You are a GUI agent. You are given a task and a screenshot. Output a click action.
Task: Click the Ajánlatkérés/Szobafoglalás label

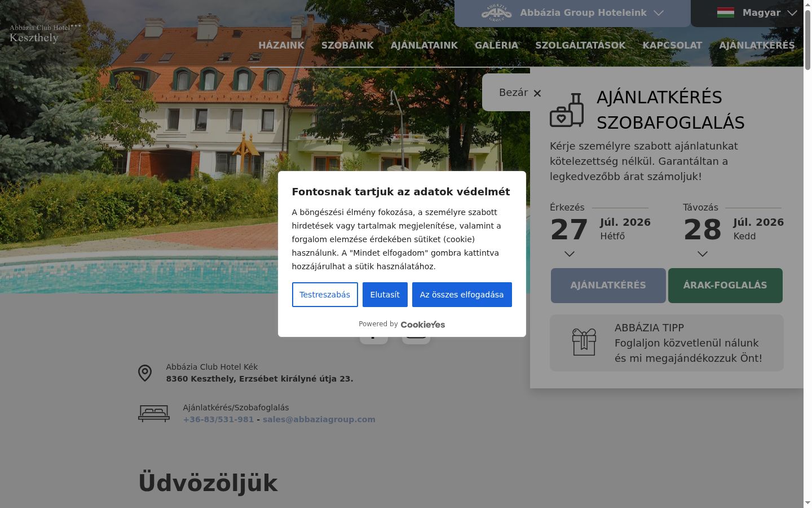click(x=236, y=408)
